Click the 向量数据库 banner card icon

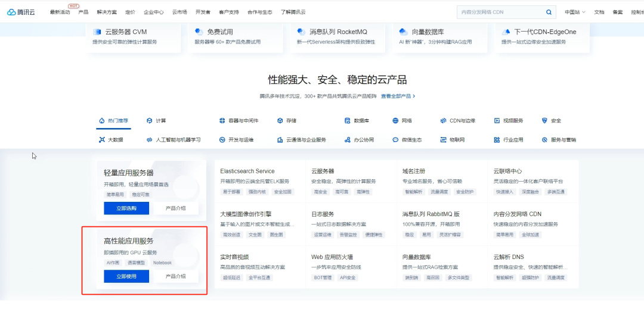403,32
